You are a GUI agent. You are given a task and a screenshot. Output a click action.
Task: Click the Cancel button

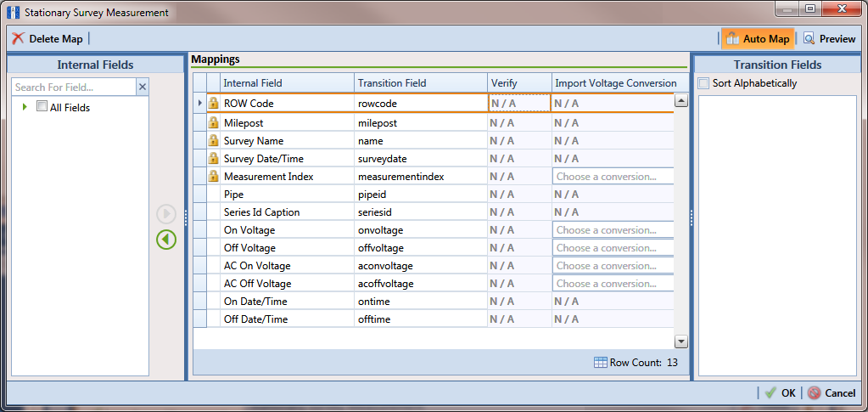coord(831,392)
